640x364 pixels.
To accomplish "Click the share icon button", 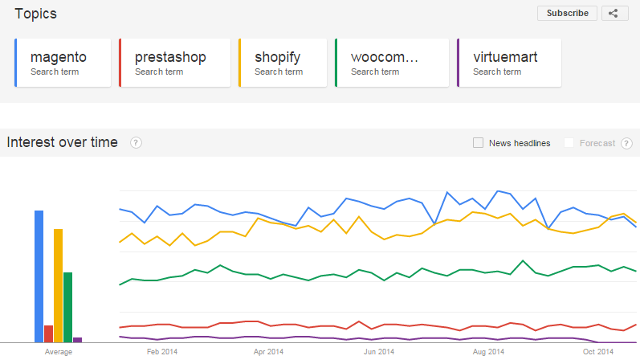I will [615, 13].
